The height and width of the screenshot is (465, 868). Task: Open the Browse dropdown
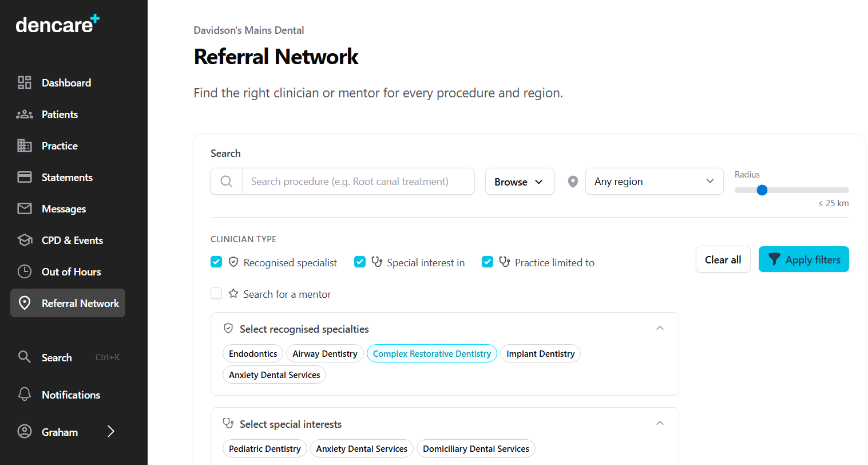pos(520,181)
